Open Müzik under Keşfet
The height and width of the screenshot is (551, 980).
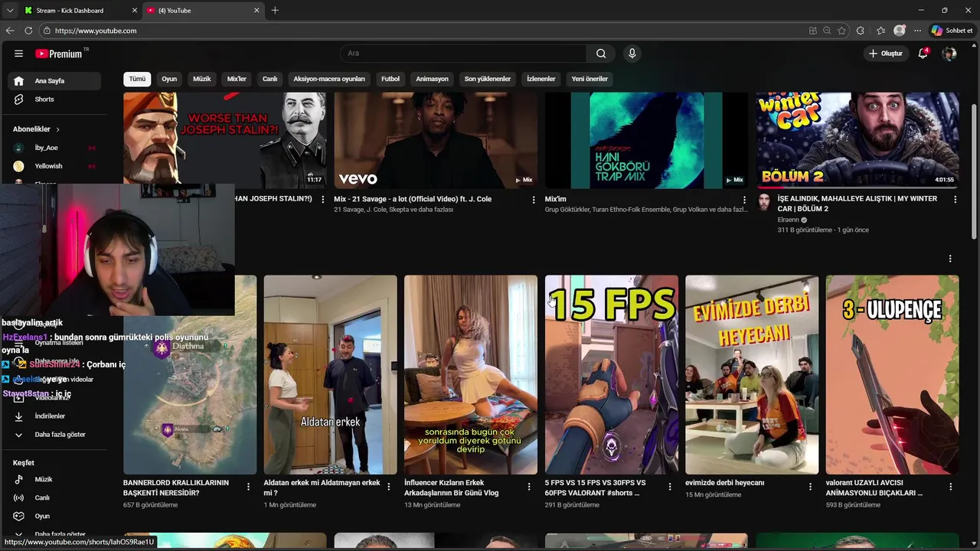54,479
